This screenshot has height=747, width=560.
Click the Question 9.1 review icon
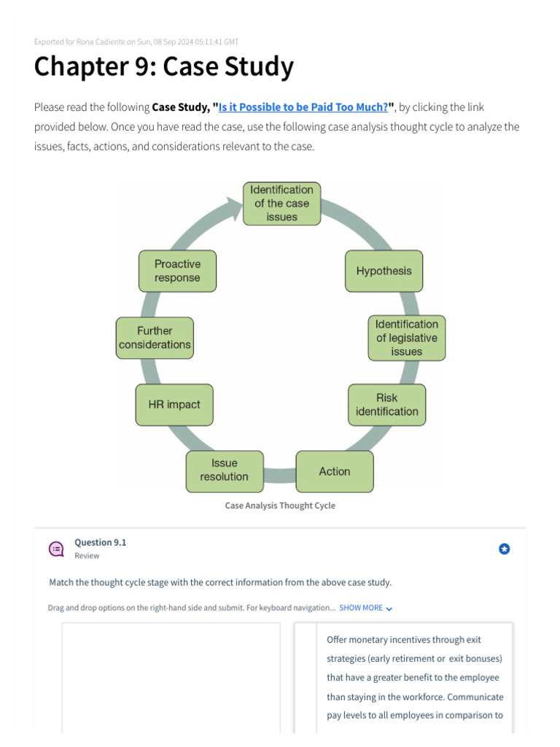click(56, 549)
